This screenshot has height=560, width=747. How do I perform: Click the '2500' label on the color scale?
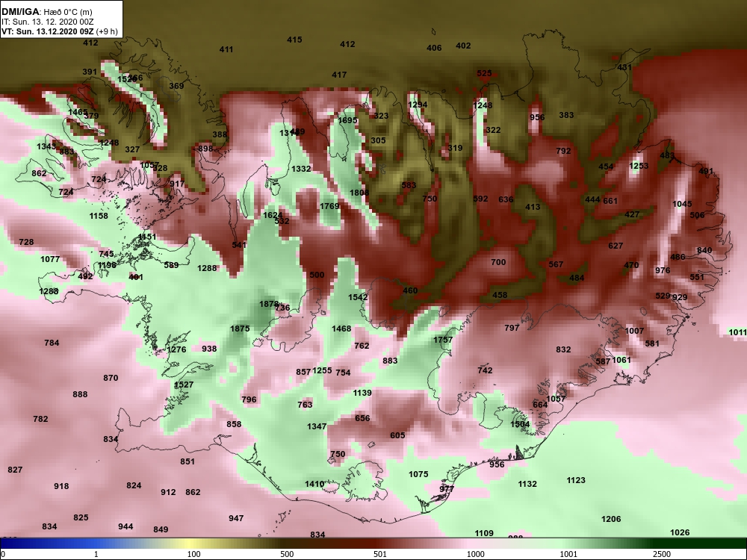(x=662, y=554)
